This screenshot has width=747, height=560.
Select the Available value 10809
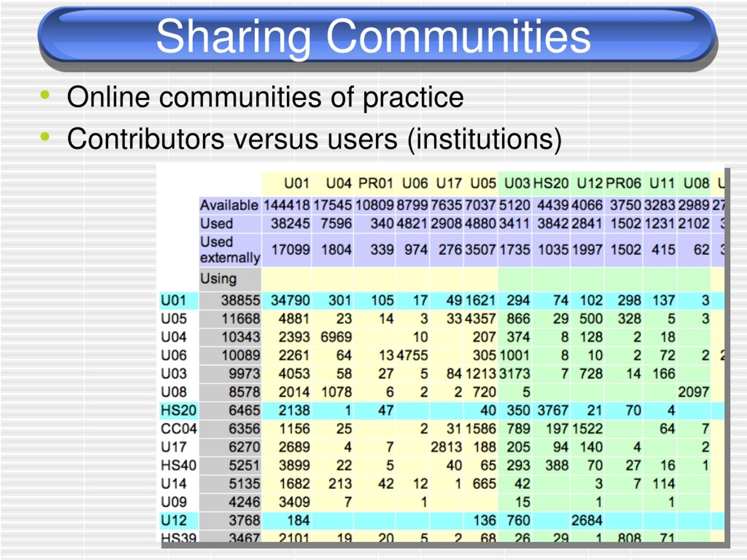click(x=374, y=205)
